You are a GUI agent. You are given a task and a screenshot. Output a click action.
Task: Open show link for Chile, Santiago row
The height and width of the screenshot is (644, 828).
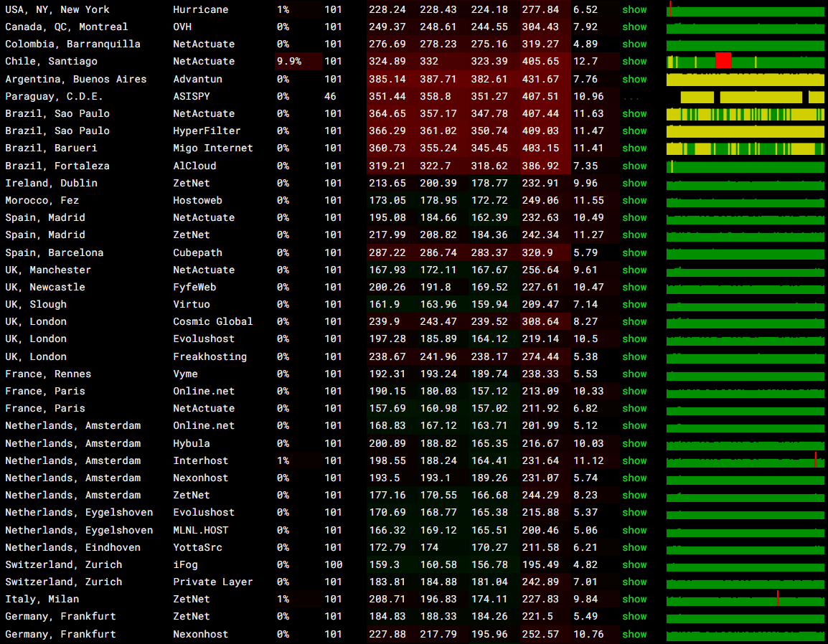point(634,61)
